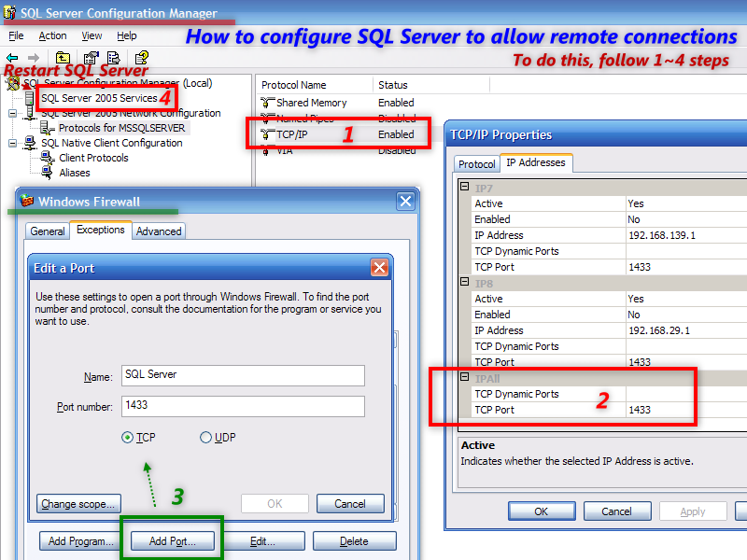Image resolution: width=747 pixels, height=560 pixels.
Task: Select Client Protocols tree item
Action: click(x=94, y=158)
